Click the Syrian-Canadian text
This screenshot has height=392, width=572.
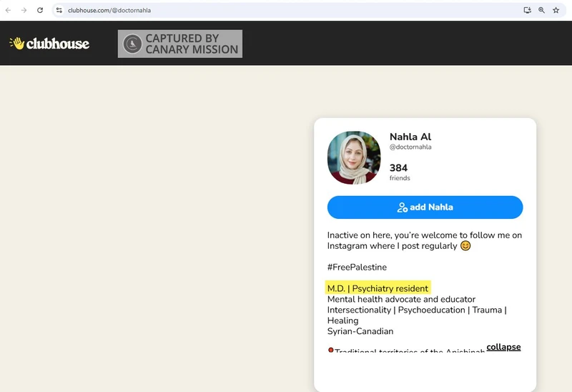point(360,331)
